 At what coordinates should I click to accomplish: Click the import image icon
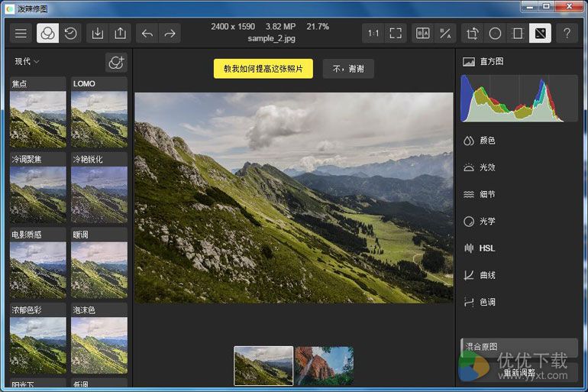(98, 34)
